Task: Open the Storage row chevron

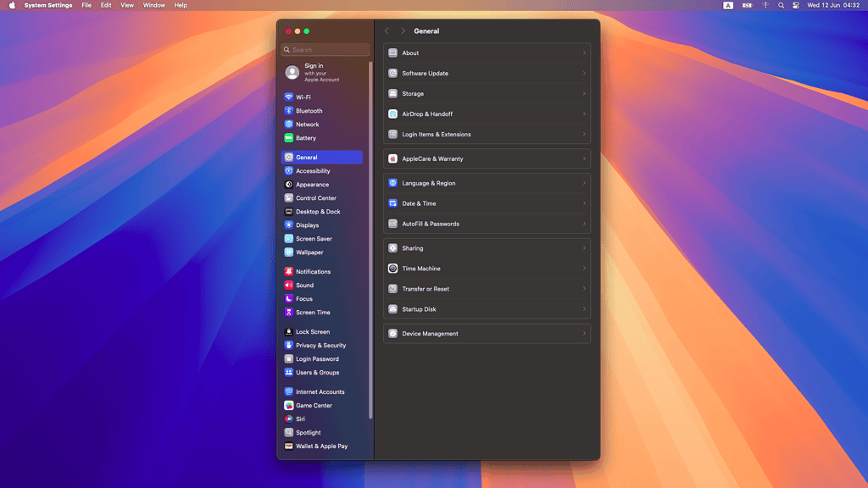Action: pos(584,94)
